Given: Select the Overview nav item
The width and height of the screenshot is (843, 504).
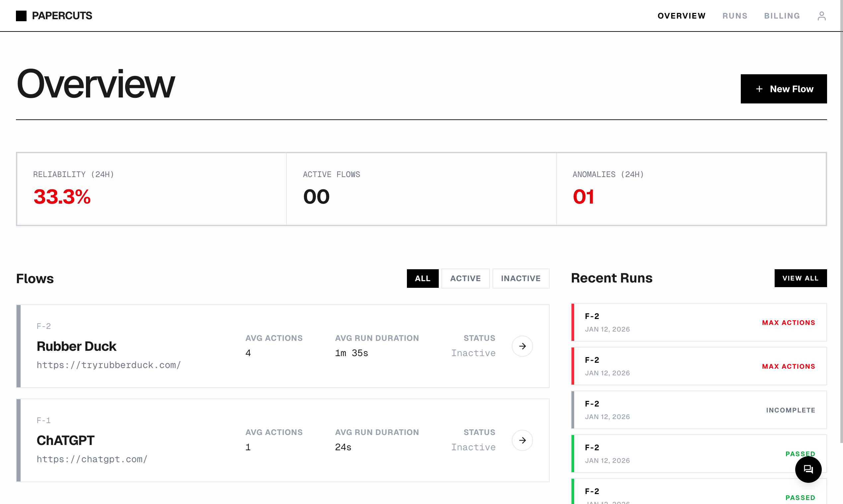Looking at the screenshot, I should [682, 16].
